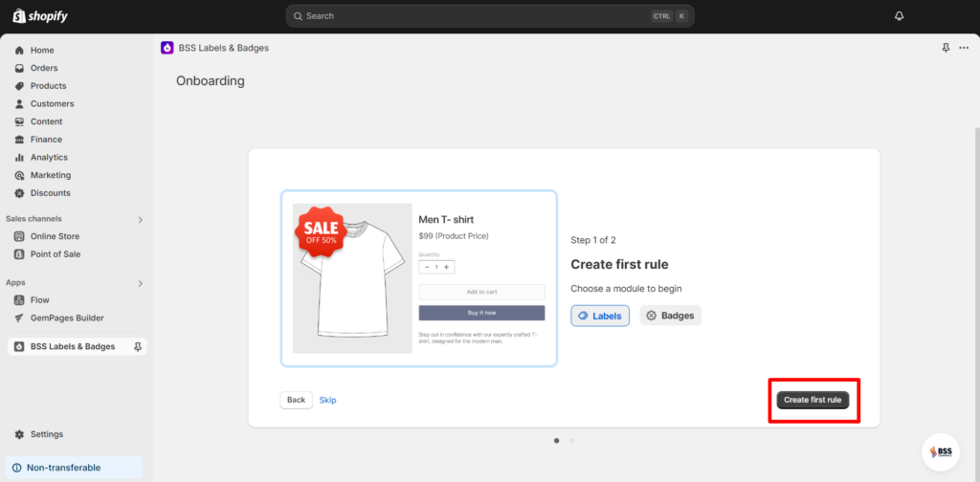This screenshot has height=482, width=980.
Task: Open the notifications bell icon
Action: 899,16
